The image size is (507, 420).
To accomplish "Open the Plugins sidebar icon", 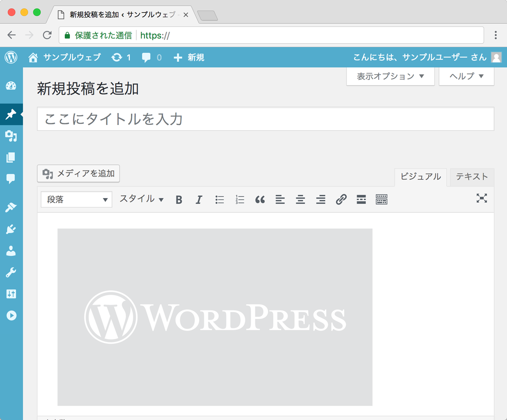I will [x=11, y=229].
